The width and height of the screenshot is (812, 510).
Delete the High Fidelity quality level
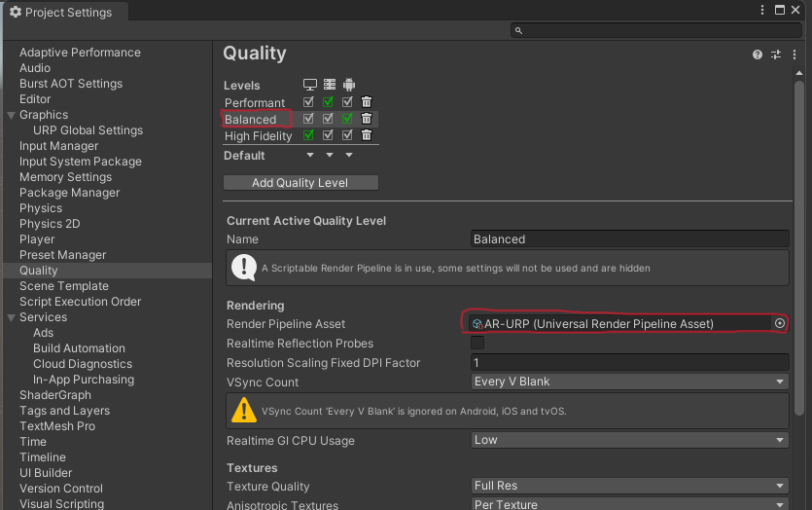[x=366, y=134]
